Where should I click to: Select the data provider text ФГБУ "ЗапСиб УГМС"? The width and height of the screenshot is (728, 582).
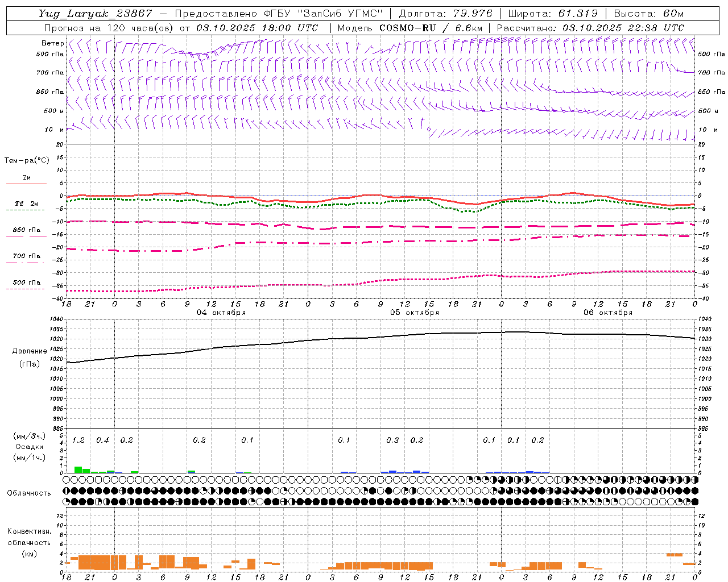(x=322, y=14)
